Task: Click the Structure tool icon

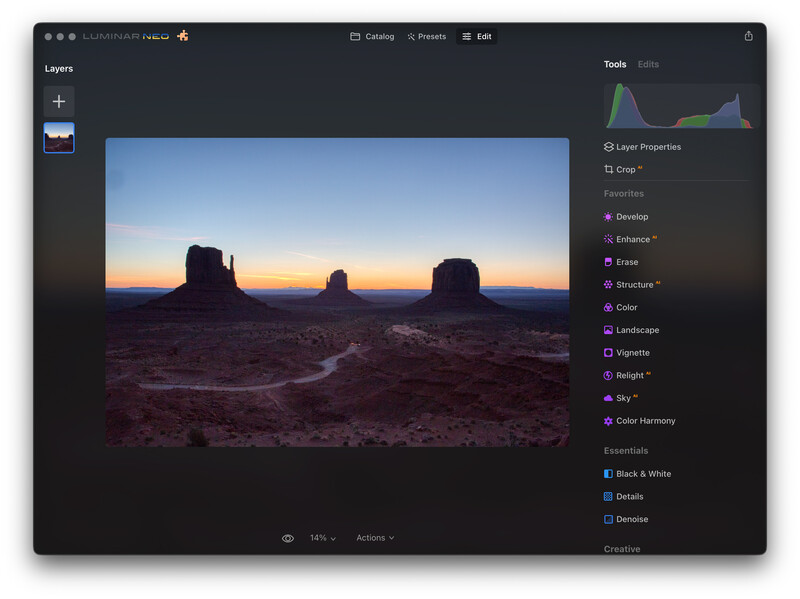Action: pyautogui.click(x=608, y=285)
